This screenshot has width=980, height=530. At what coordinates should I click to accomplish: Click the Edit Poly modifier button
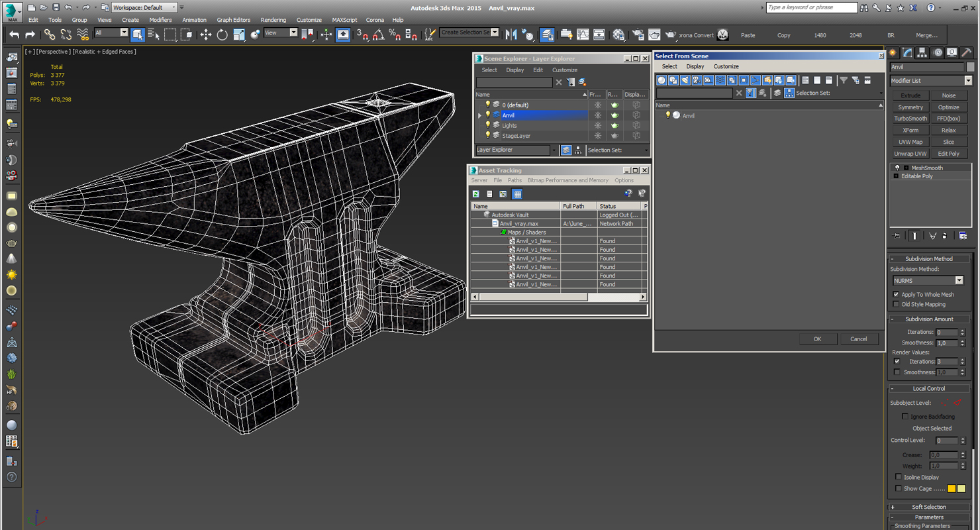tap(949, 154)
